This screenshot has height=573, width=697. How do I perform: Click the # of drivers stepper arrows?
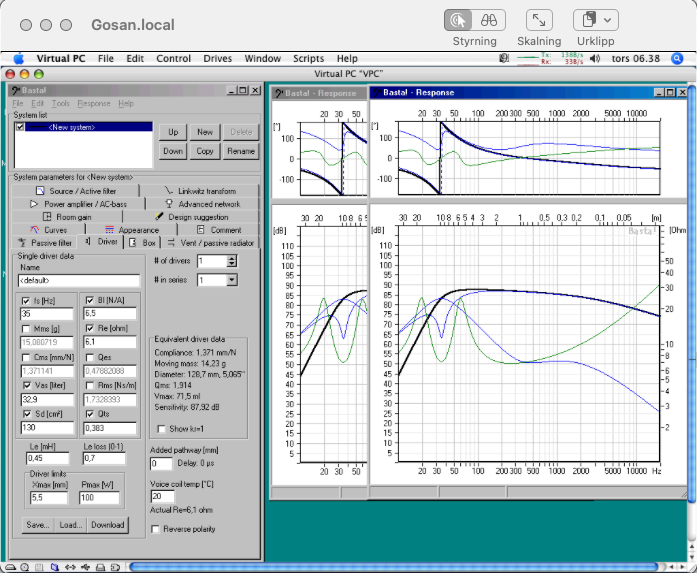[232, 261]
